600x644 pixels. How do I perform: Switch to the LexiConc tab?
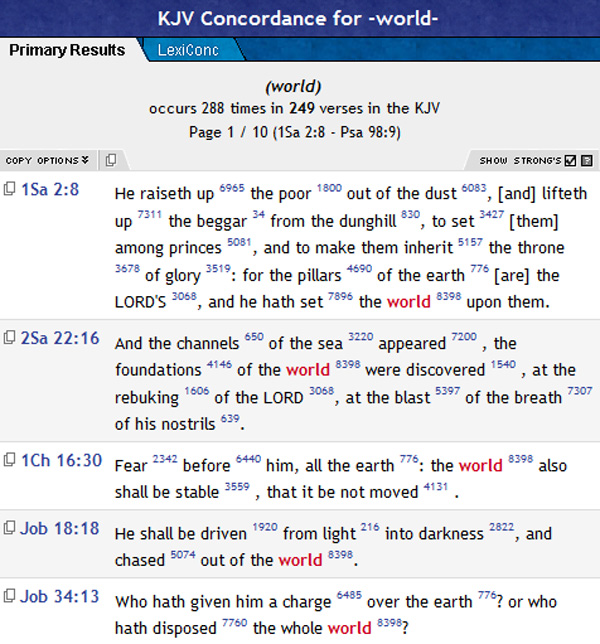187,50
